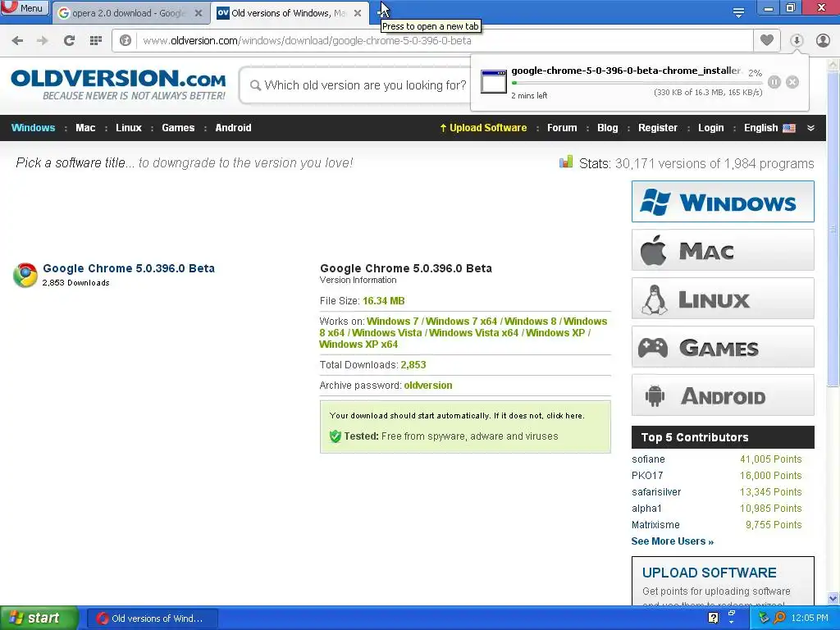This screenshot has width=840, height=630.
Task: Open the Windows nav menu item
Action: pyautogui.click(x=33, y=128)
